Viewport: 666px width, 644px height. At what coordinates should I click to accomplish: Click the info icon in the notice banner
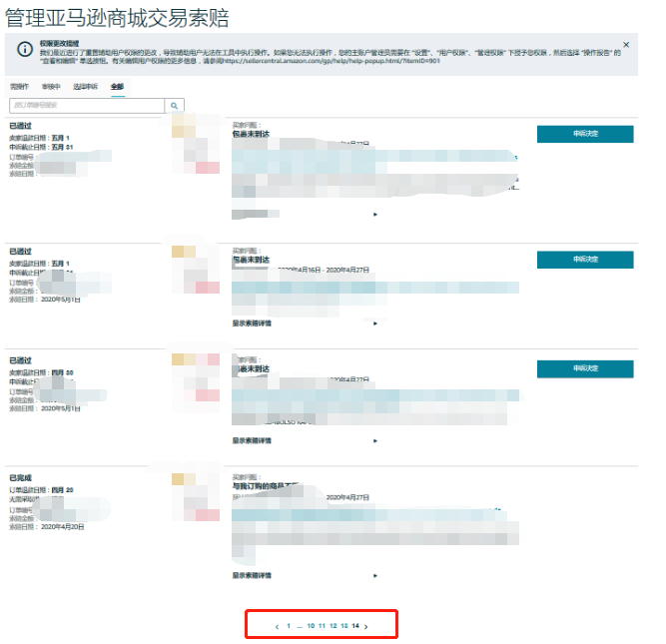(x=25, y=49)
